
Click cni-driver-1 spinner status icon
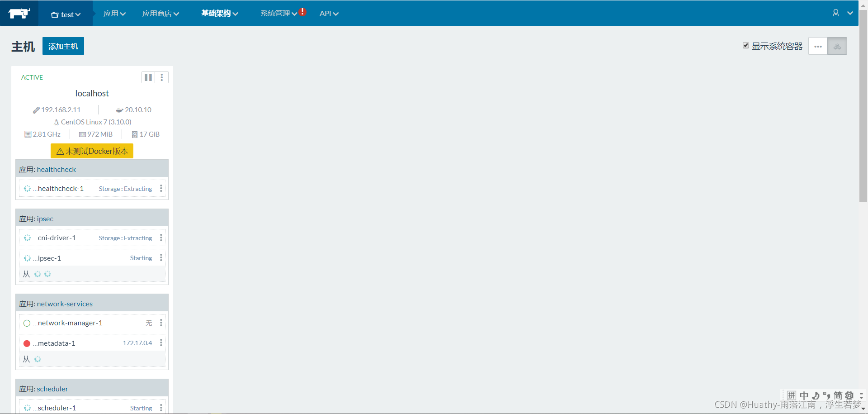pyautogui.click(x=27, y=238)
